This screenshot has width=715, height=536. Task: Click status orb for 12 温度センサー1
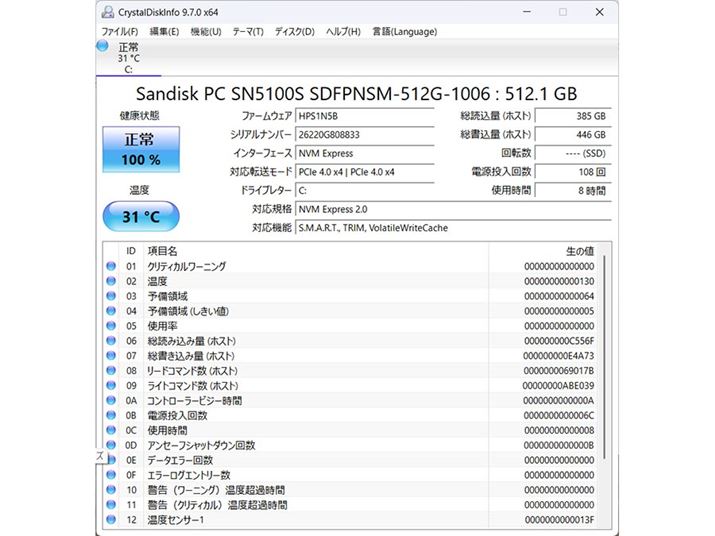(111, 520)
